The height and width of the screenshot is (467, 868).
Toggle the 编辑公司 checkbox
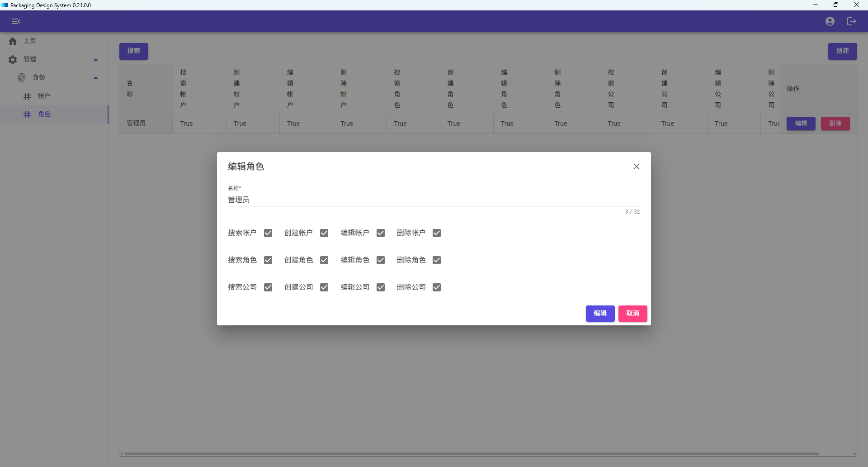[x=381, y=287]
